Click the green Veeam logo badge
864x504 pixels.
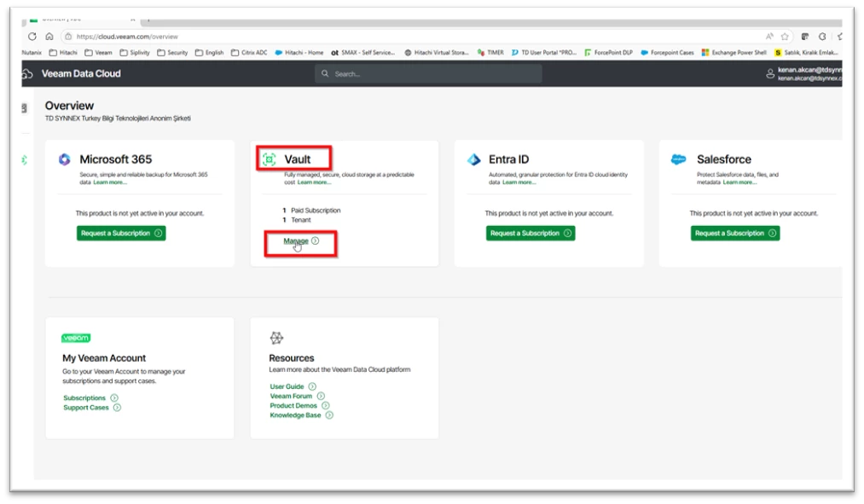(76, 338)
